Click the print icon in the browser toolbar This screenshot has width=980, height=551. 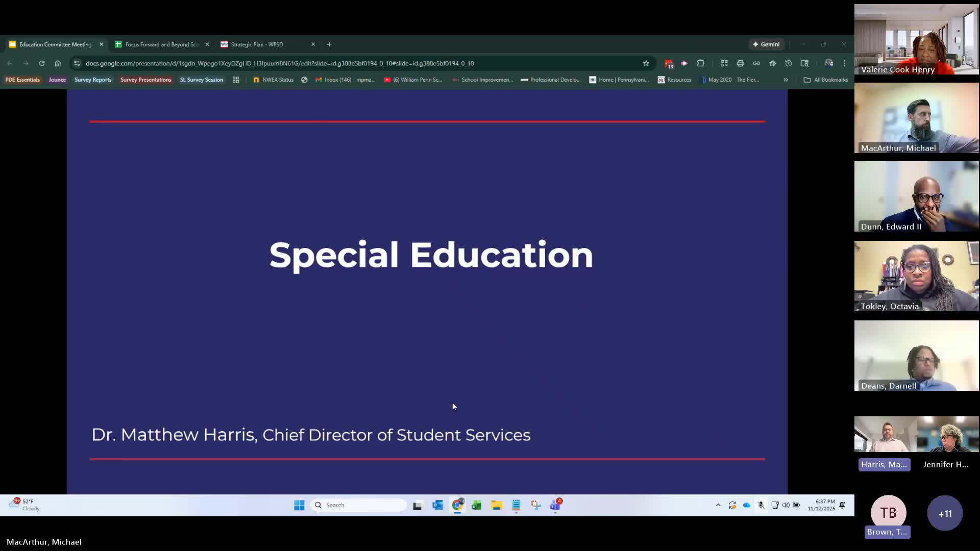point(740,63)
